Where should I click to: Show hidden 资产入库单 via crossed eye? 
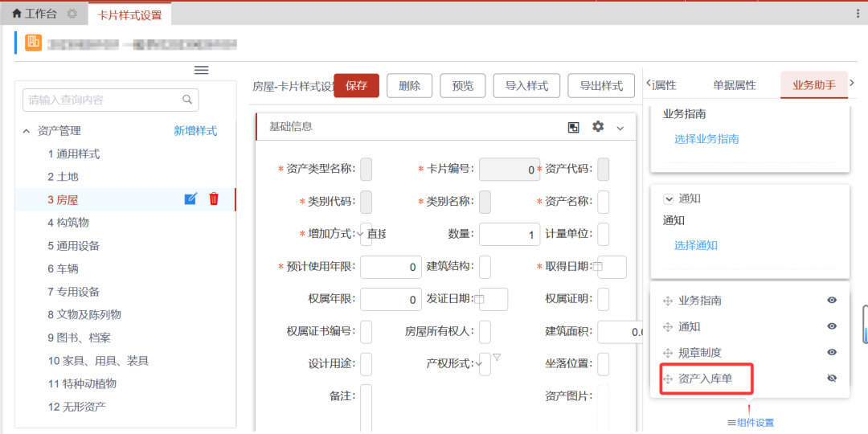832,378
